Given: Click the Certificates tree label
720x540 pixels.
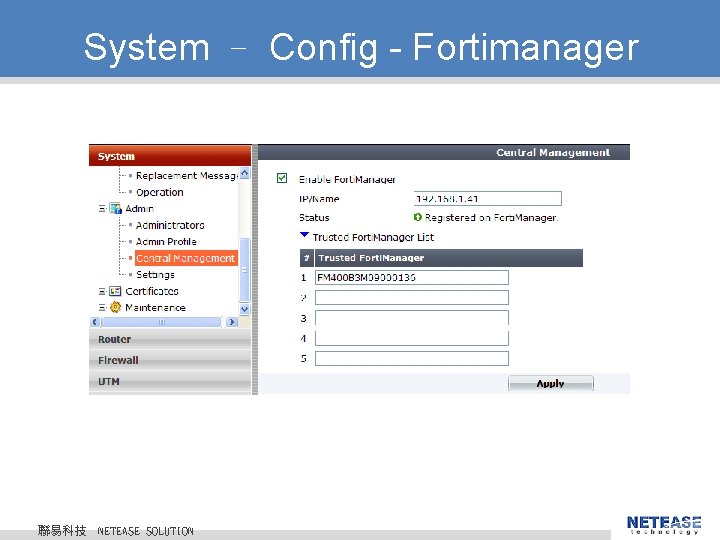Looking at the screenshot, I should (x=152, y=291).
